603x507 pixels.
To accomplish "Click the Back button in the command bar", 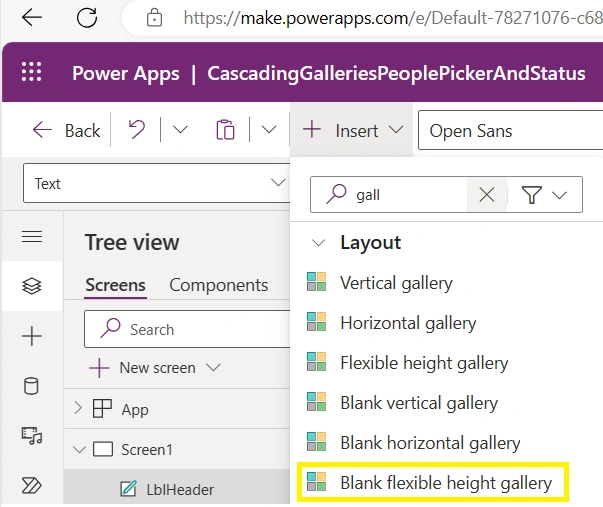I will 66,130.
